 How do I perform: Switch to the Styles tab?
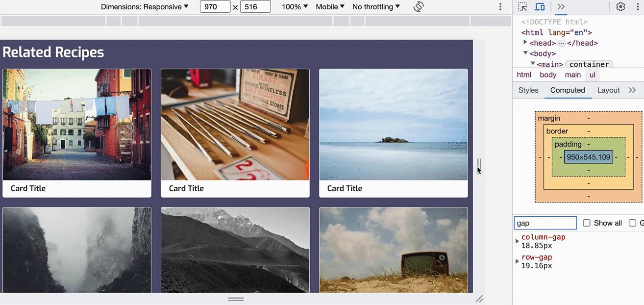pyautogui.click(x=528, y=90)
